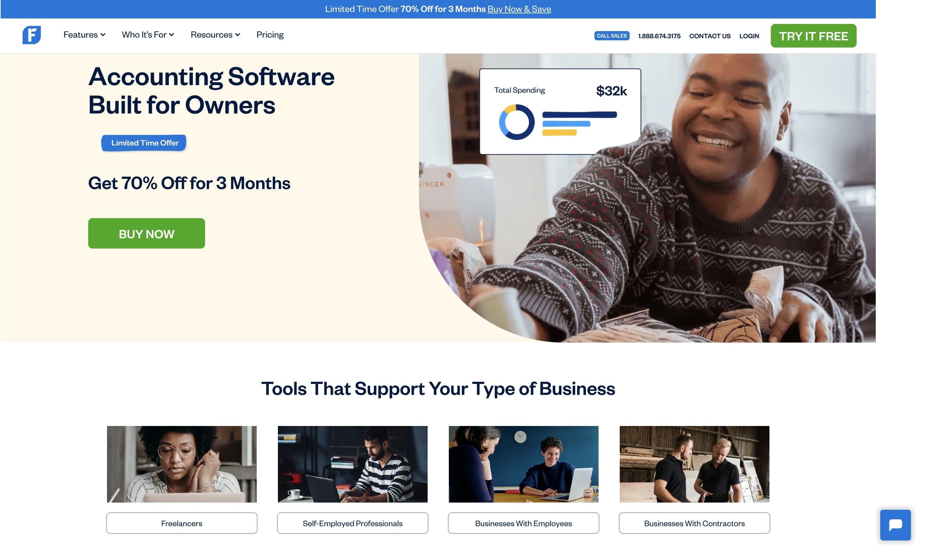The width and height of the screenshot is (925, 560).
Task: Select the Freelancers business type
Action: pos(182,523)
